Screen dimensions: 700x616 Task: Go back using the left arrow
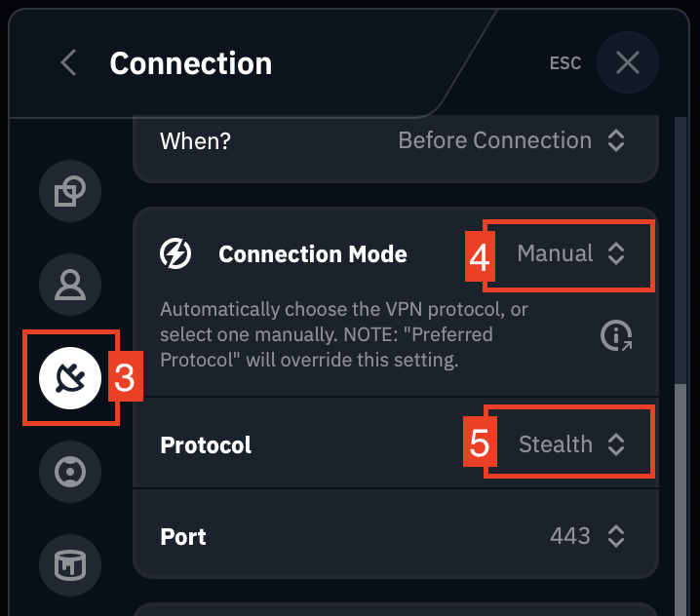(68, 63)
